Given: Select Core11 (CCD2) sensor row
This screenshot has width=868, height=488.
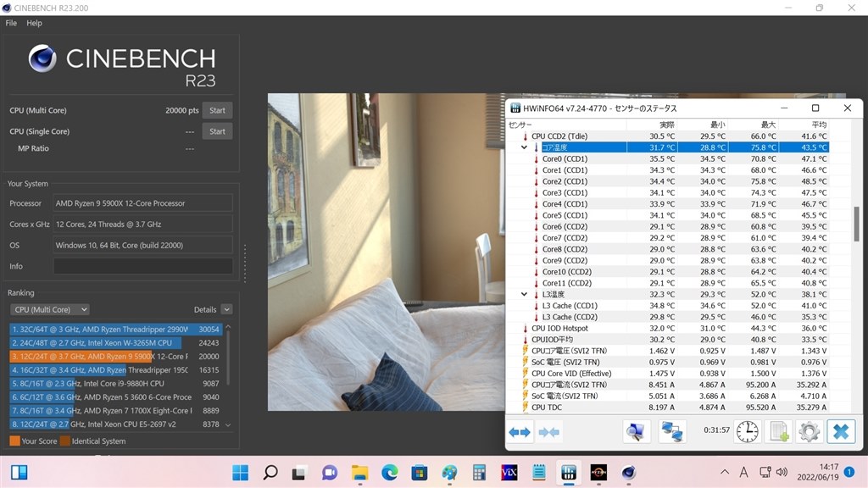Looking at the screenshot, I should tap(668, 283).
